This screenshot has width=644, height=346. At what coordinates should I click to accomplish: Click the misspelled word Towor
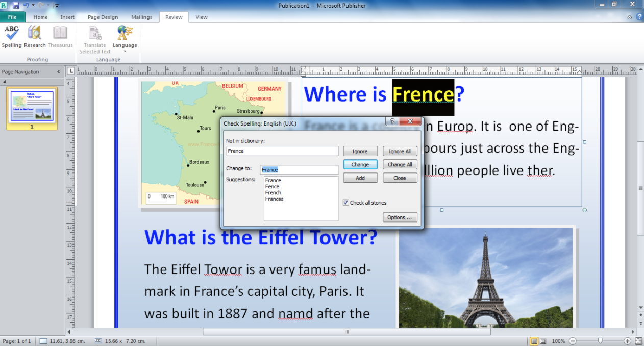(x=224, y=269)
